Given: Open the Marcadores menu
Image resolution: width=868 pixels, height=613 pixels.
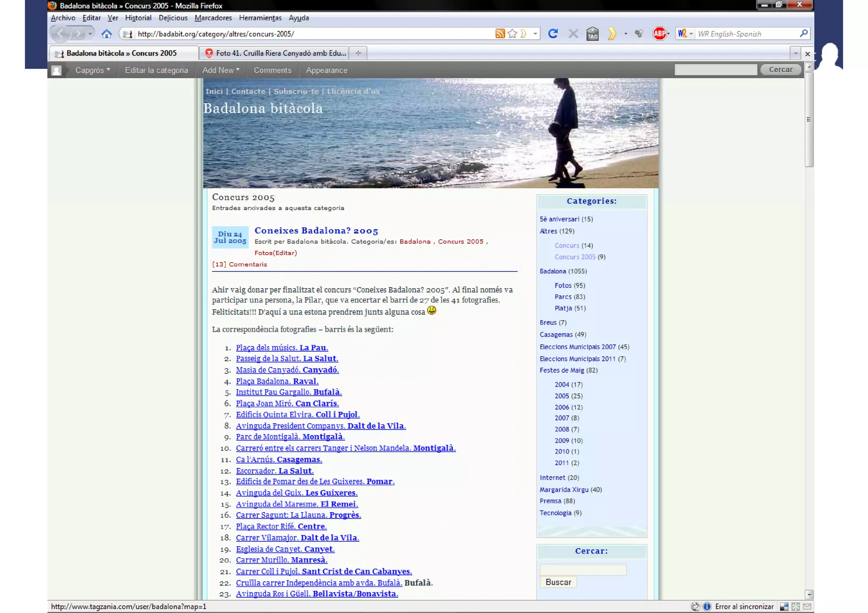Looking at the screenshot, I should pos(213,18).
